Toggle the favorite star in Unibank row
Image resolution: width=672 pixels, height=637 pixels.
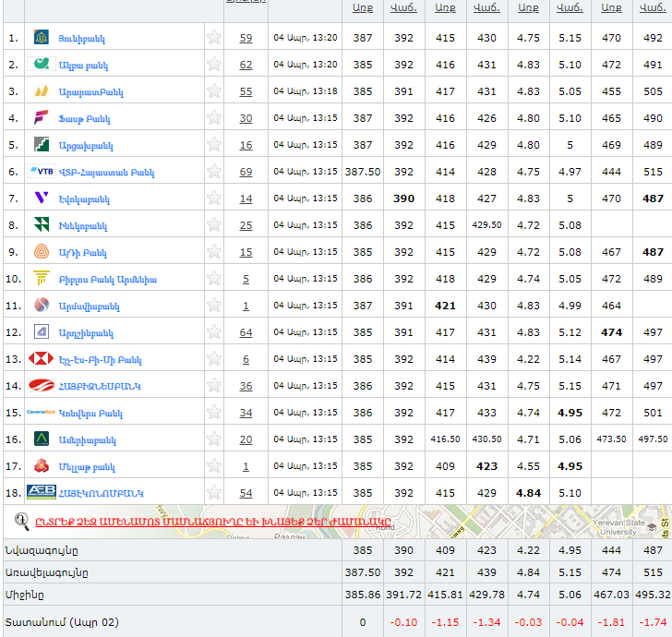click(214, 38)
